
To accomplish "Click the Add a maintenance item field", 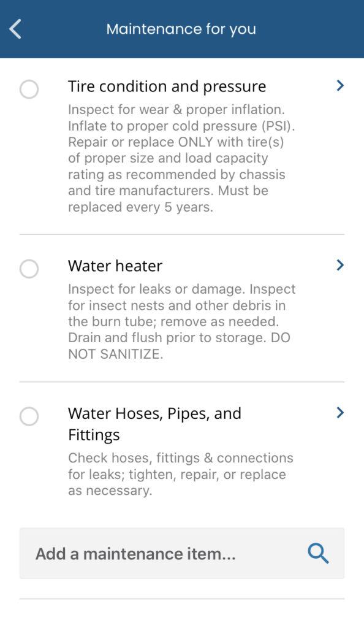I will click(153, 553).
